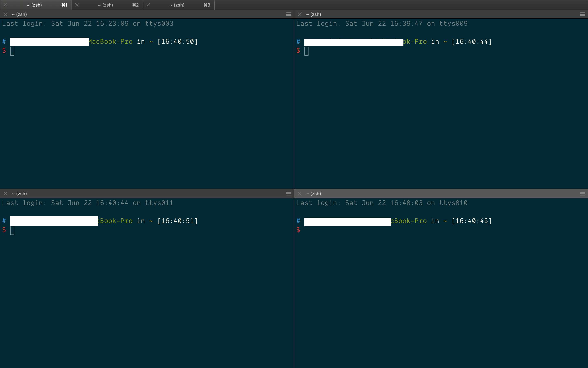The image size is (588, 368).
Task: Click the cursor at the ttys003 pane prompt
Action: point(12,51)
